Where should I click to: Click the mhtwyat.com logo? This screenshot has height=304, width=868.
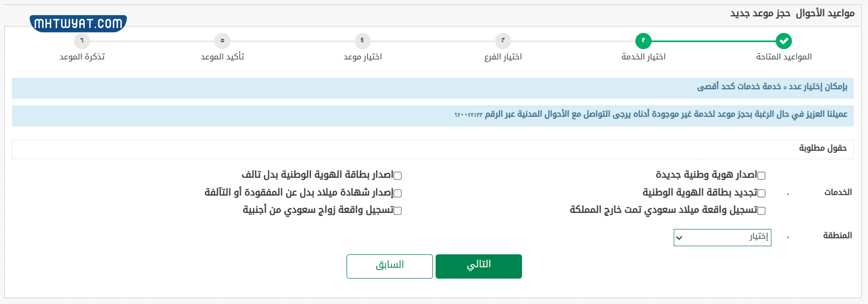tap(78, 23)
